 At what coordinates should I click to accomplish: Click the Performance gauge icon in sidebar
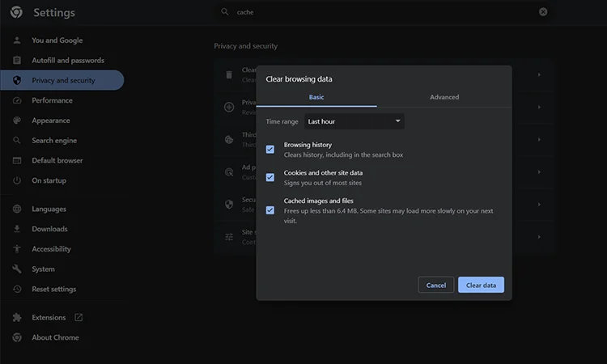[17, 101]
